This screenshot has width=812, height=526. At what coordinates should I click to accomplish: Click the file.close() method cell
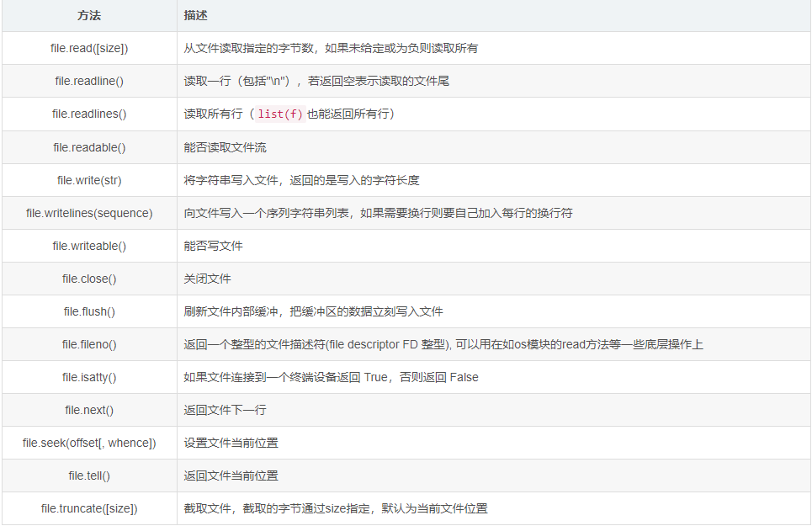pos(89,279)
